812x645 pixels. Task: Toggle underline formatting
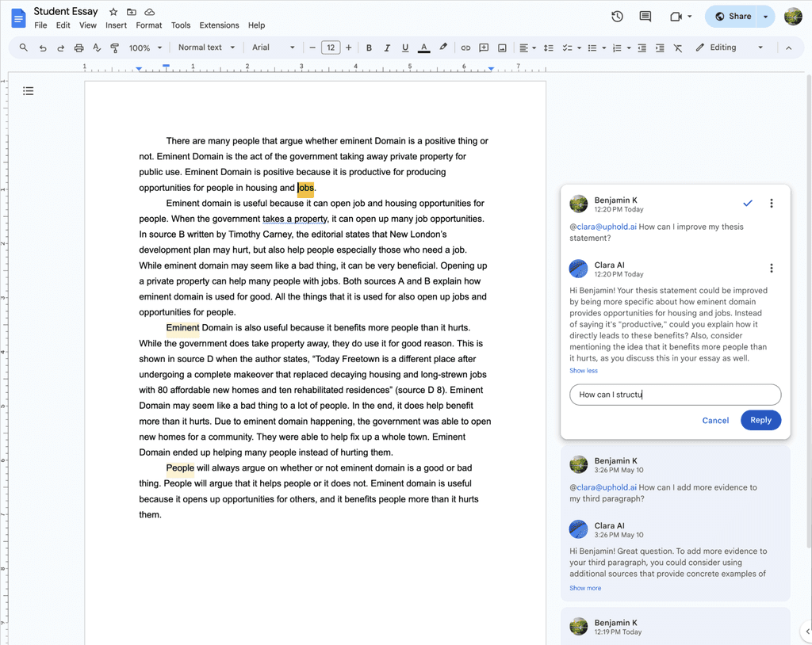point(405,48)
